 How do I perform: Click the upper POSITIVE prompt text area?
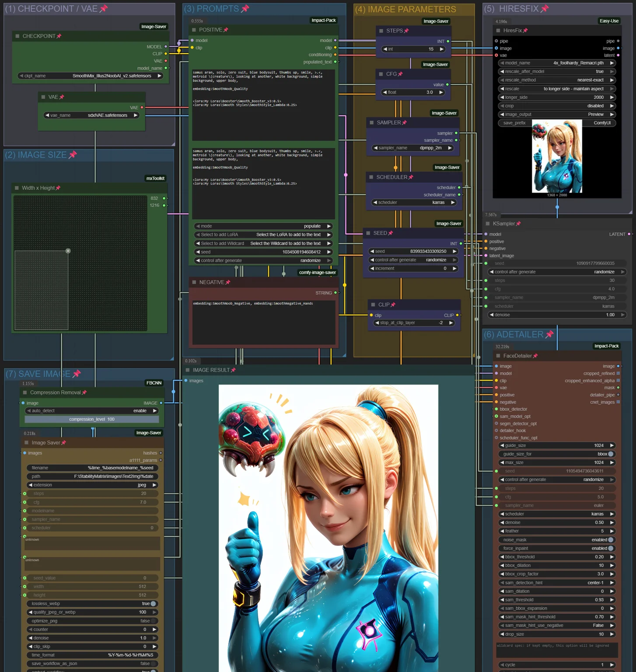[264, 105]
